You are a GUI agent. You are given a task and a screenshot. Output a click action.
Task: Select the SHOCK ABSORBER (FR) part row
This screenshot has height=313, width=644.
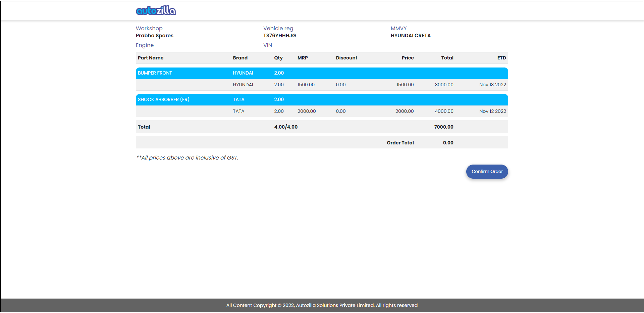tap(322, 100)
